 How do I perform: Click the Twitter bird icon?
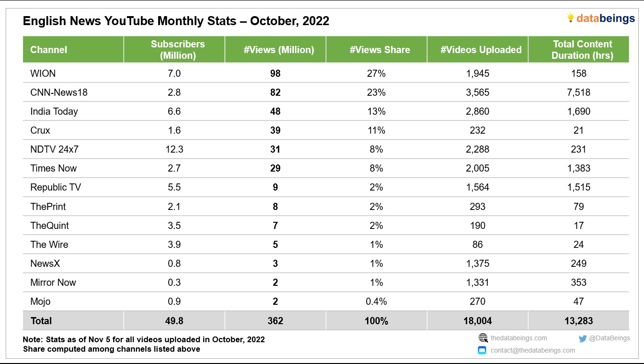pyautogui.click(x=582, y=338)
